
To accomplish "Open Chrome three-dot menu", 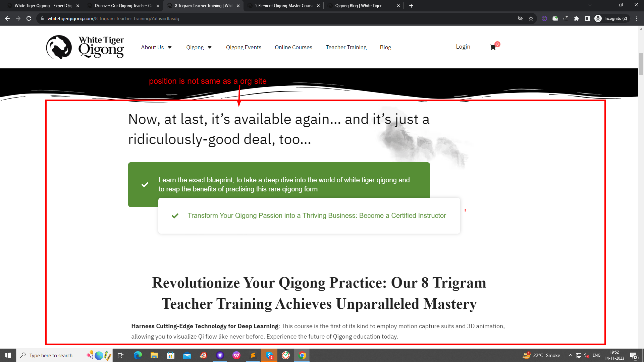I will [x=637, y=18].
